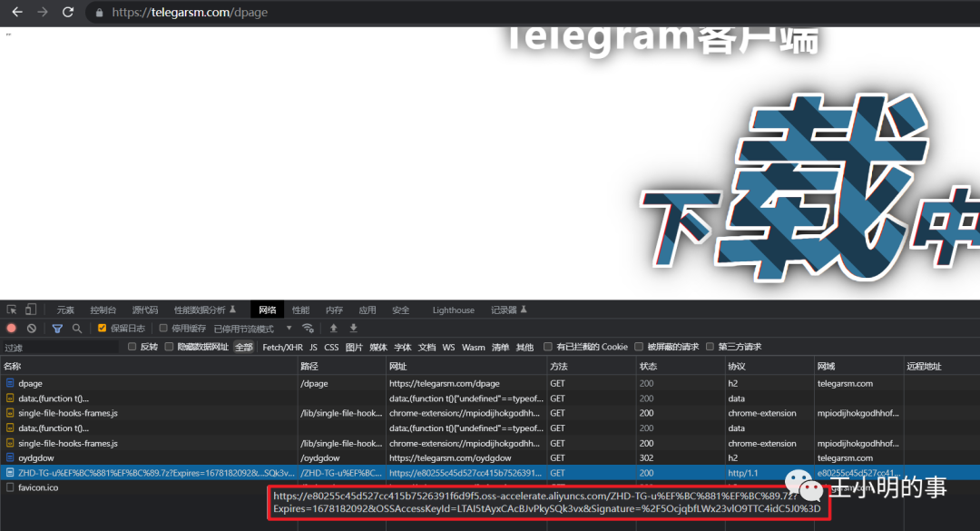The height and width of the screenshot is (531, 980).
Task: Filter requests by Fetch/XHR
Action: 282,347
